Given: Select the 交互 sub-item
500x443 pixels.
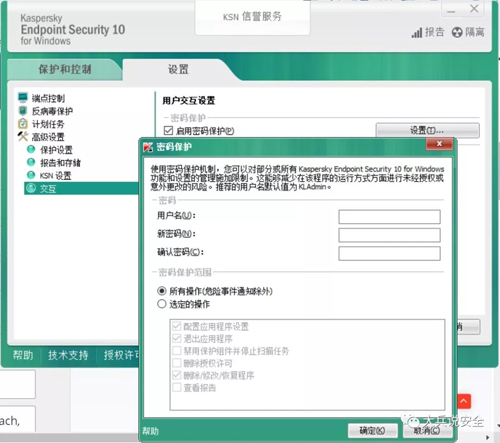Looking at the screenshot, I should [81, 188].
